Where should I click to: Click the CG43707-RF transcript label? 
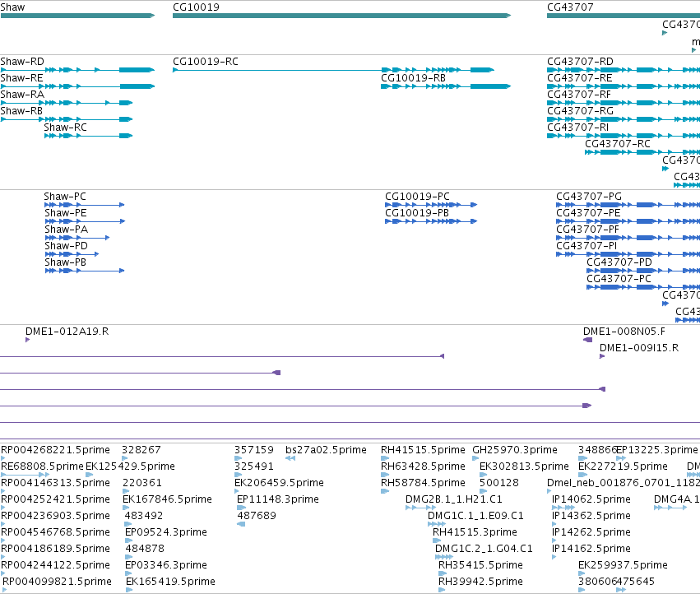579,95
